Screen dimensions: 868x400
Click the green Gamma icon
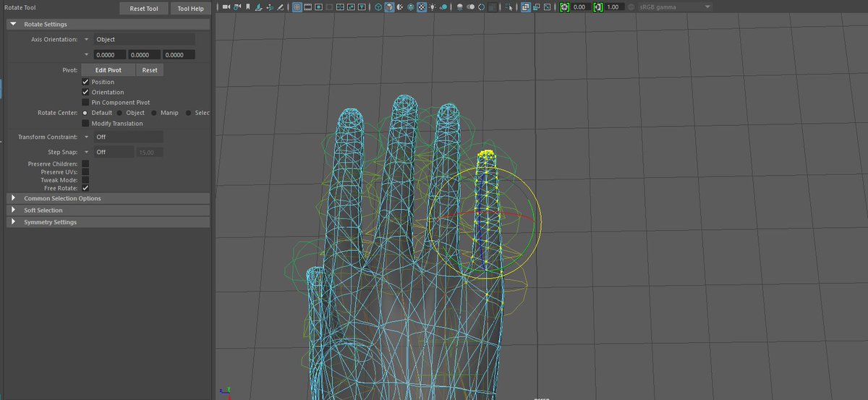[x=598, y=7]
